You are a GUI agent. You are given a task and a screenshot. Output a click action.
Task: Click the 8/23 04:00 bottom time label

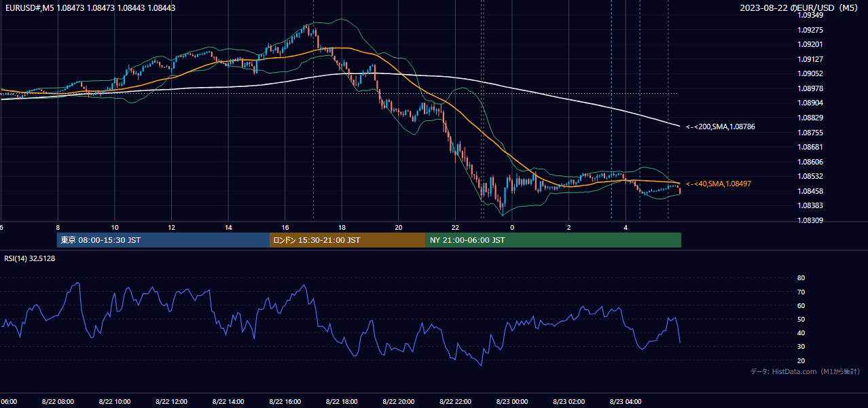tap(626, 402)
